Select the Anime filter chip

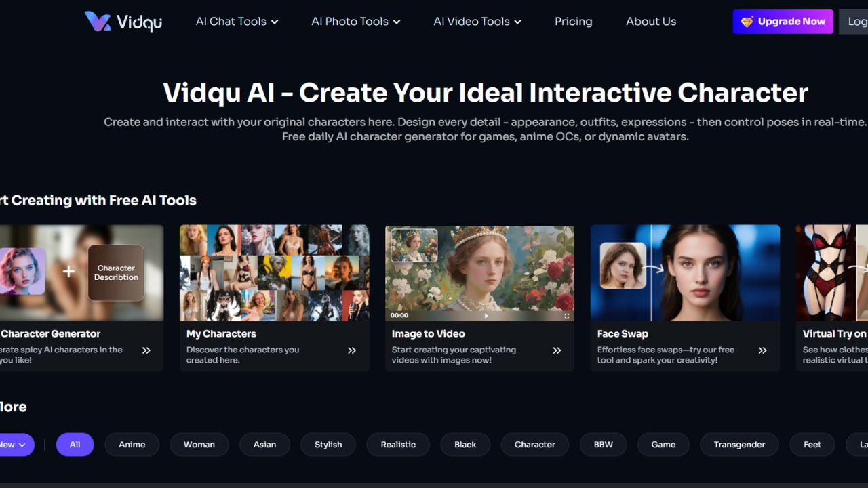click(132, 445)
